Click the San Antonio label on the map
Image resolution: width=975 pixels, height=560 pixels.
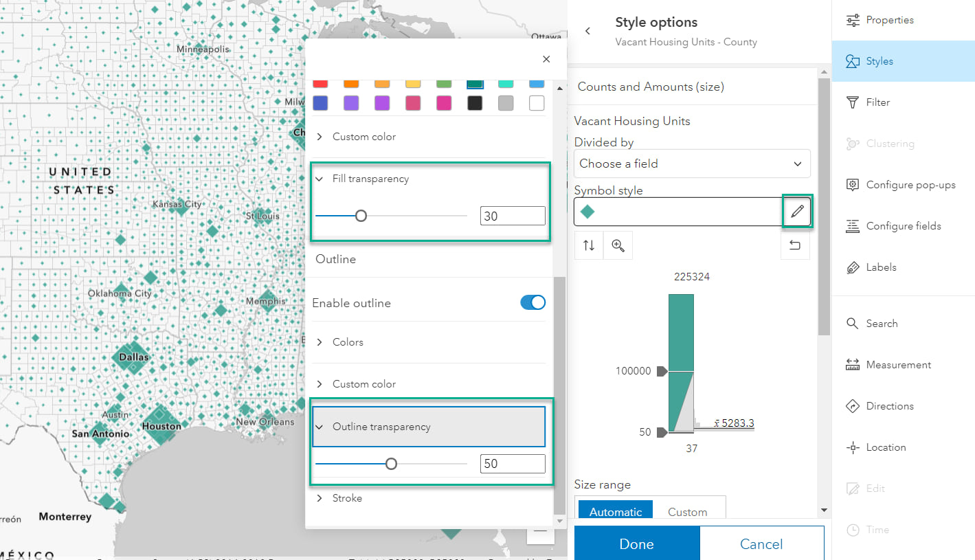pos(100,434)
